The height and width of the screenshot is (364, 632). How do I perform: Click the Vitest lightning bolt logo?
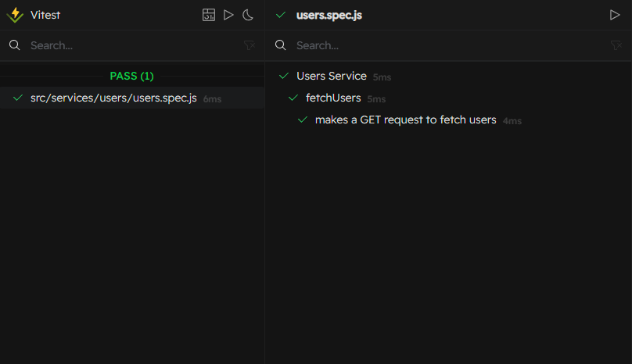[x=15, y=15]
